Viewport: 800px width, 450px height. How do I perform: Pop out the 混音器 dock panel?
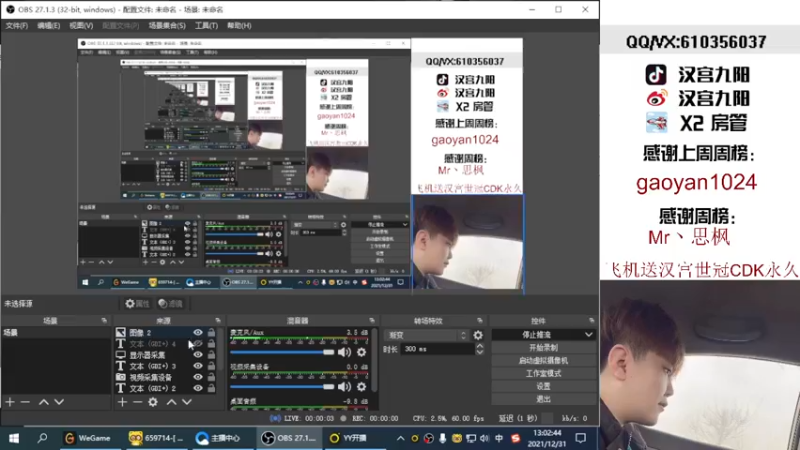tap(372, 320)
